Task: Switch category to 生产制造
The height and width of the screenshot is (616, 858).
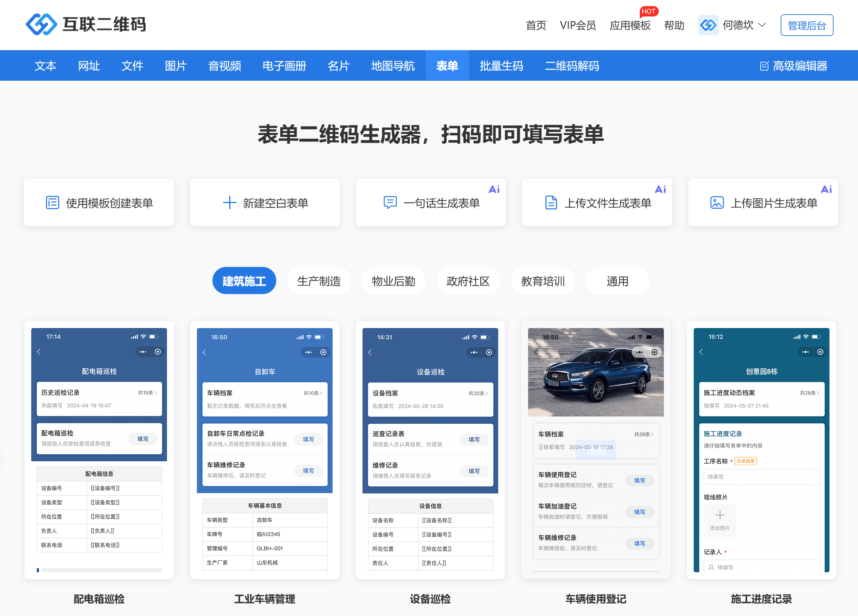Action: point(319,281)
